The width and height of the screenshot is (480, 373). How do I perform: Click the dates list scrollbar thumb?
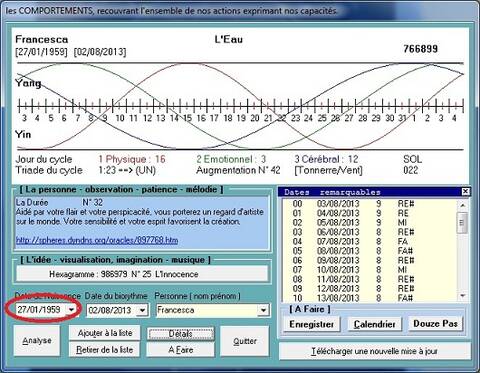click(x=462, y=222)
